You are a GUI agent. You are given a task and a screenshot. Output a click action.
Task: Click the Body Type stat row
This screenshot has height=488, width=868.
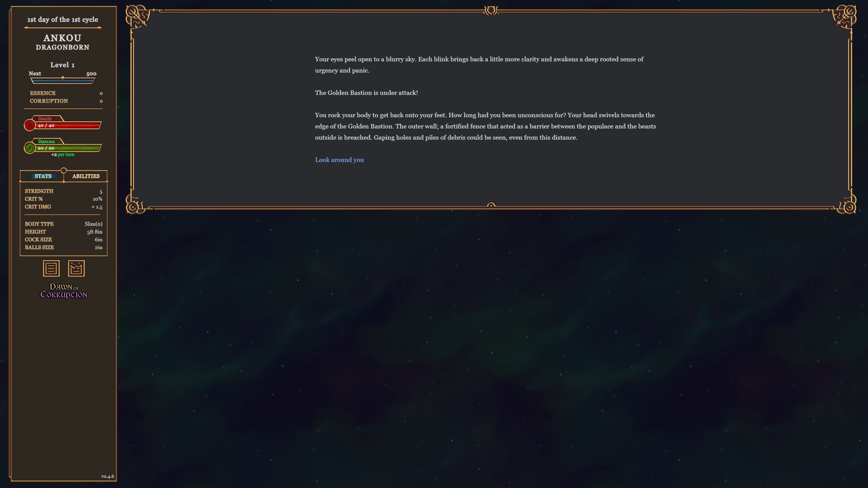(x=63, y=224)
